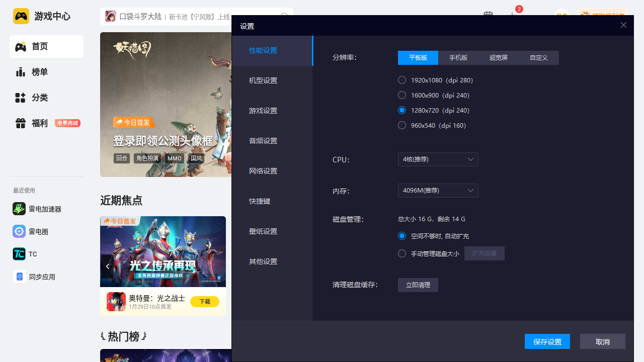Click the 同步应用 icon
This screenshot has height=362, width=644.
click(19, 277)
